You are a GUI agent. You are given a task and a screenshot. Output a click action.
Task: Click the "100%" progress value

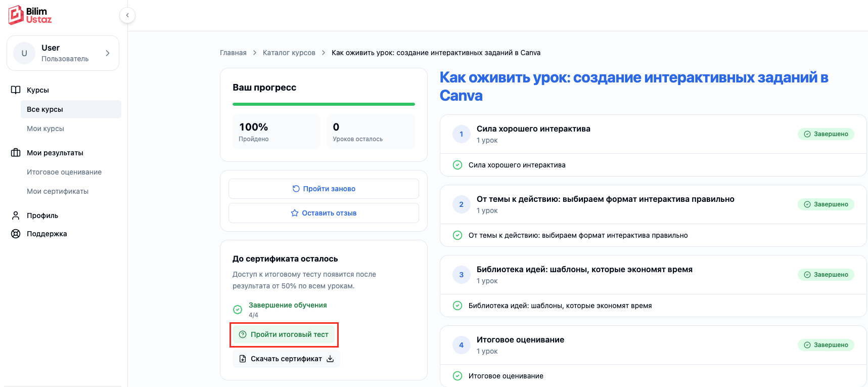(254, 127)
